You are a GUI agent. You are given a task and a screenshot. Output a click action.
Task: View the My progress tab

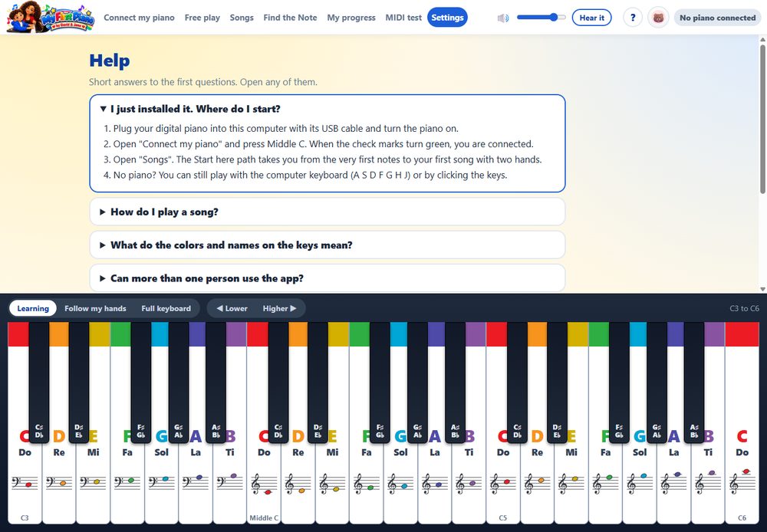point(351,18)
